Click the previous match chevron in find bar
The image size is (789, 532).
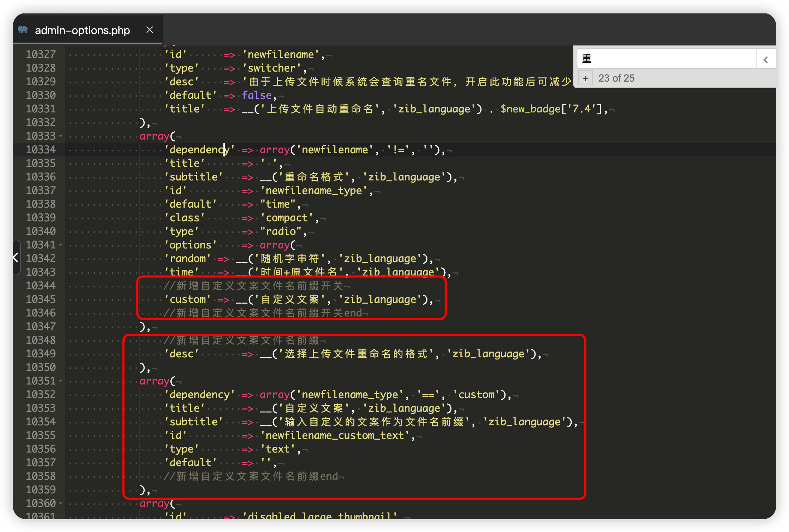pos(765,59)
